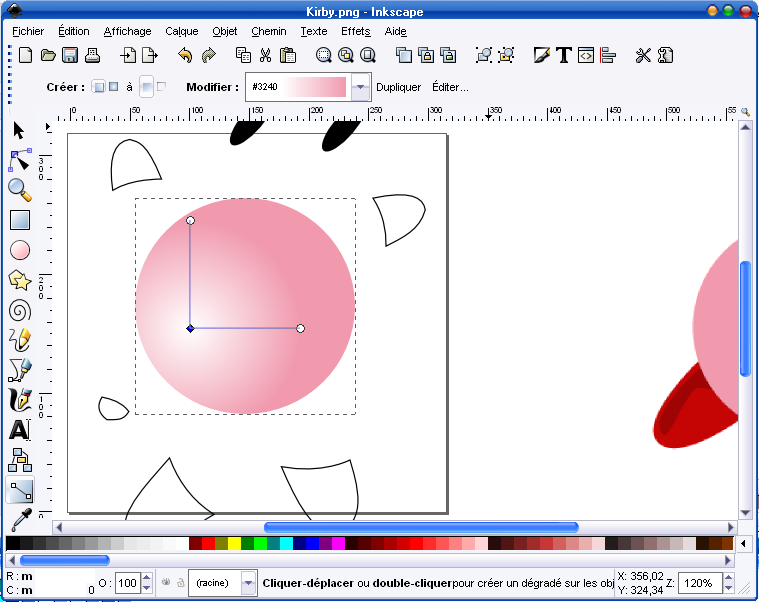
Task: Select the Ellipse circle tool
Action: (x=20, y=250)
